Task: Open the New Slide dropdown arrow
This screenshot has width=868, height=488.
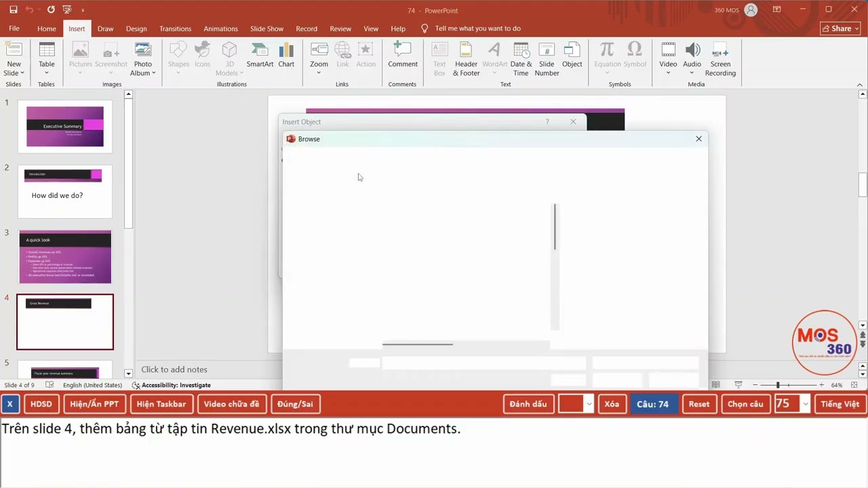Action: [x=22, y=73]
